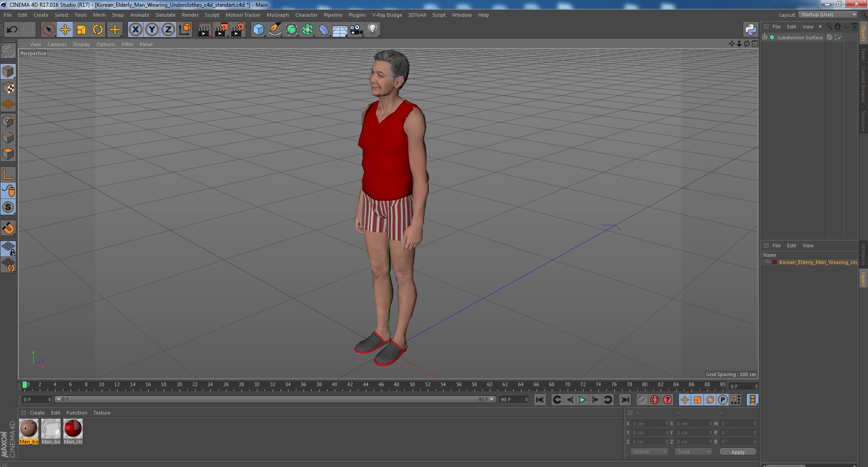Open the spline Pen tool
The image size is (868, 467).
coord(275,30)
